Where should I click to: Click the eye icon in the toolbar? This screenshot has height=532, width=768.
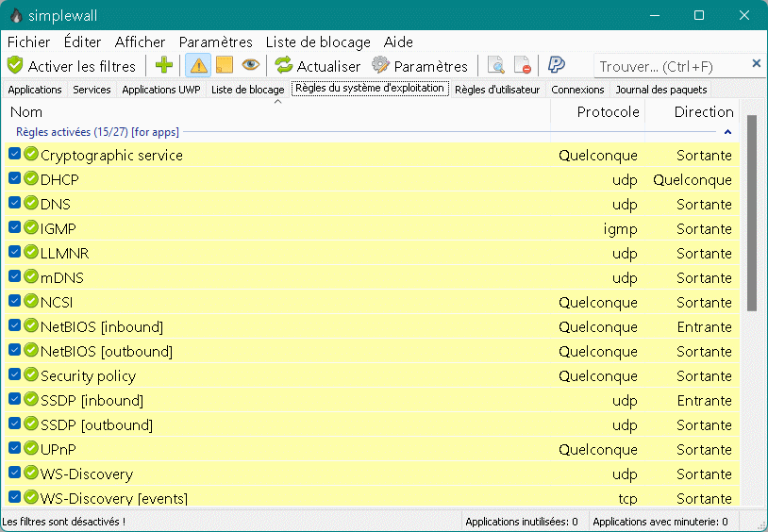251,65
